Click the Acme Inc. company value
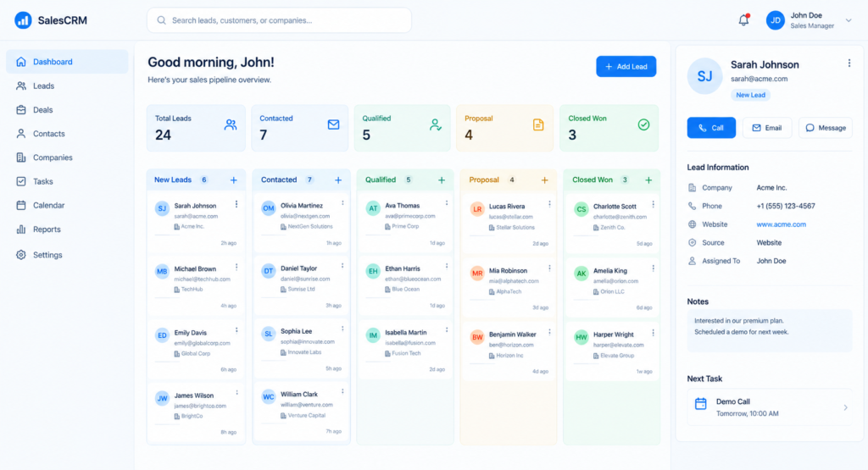This screenshot has height=470, width=868. click(x=771, y=187)
